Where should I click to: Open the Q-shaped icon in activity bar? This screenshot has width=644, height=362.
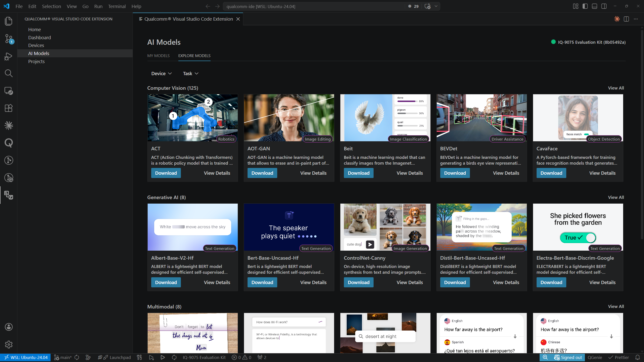coord(9,143)
